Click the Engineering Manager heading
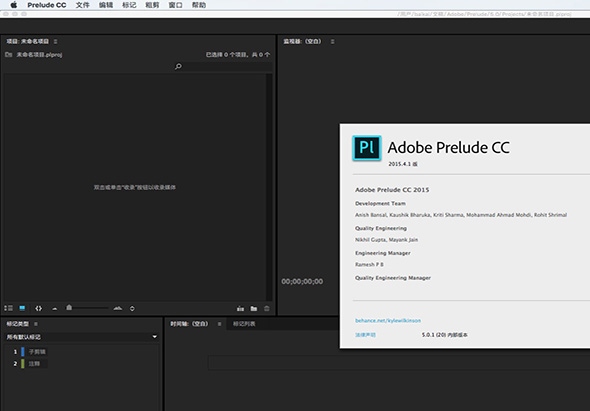Image resolution: width=590 pixels, height=411 pixels. (383, 253)
